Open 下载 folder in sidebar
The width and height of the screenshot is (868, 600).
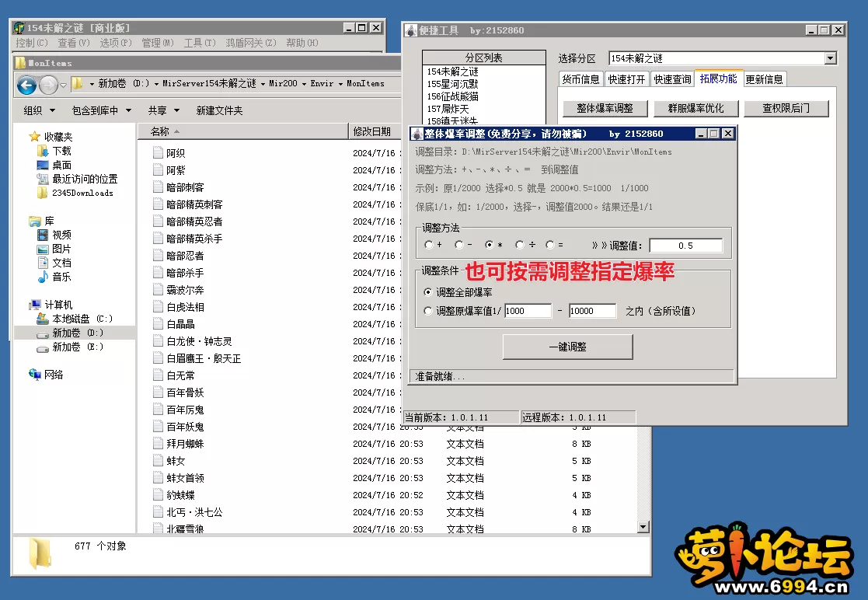point(61,151)
